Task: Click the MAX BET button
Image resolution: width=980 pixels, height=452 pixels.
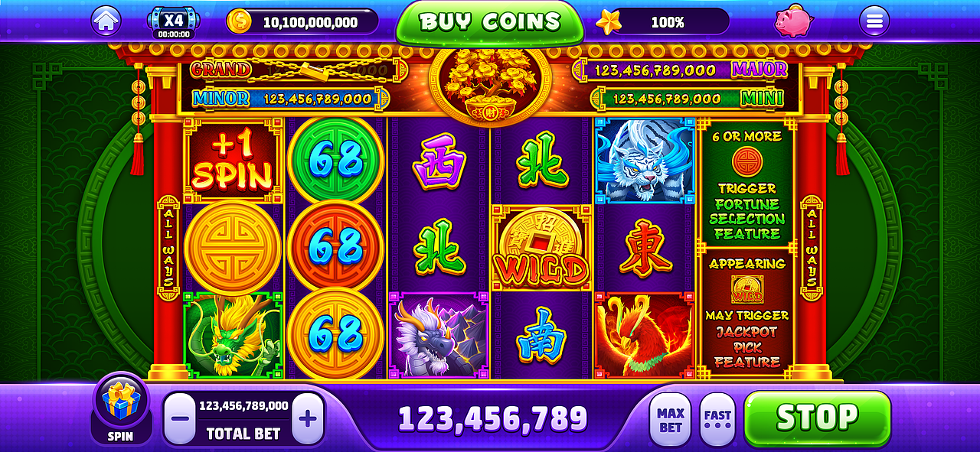Action: (671, 418)
